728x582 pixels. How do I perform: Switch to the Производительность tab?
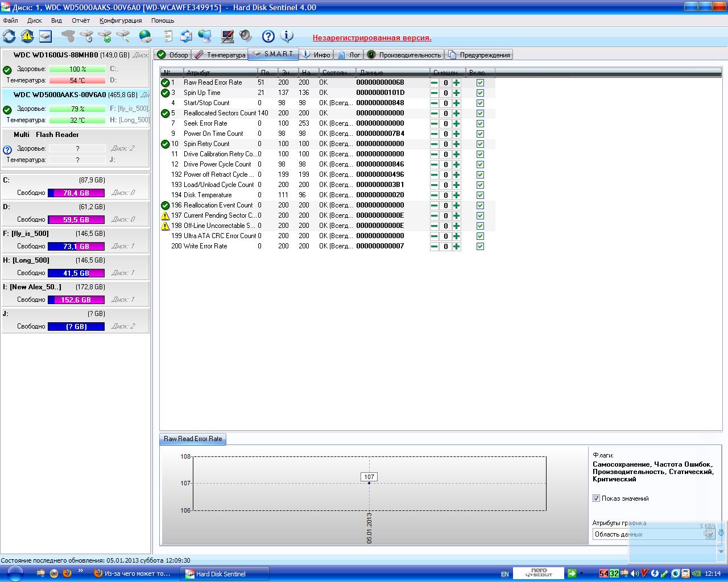pyautogui.click(x=404, y=55)
